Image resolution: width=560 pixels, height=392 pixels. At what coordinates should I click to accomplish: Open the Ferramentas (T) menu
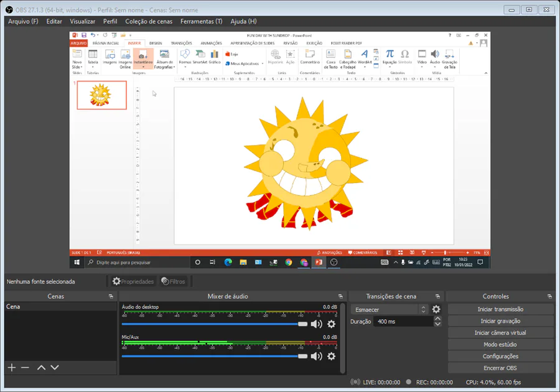tap(201, 21)
